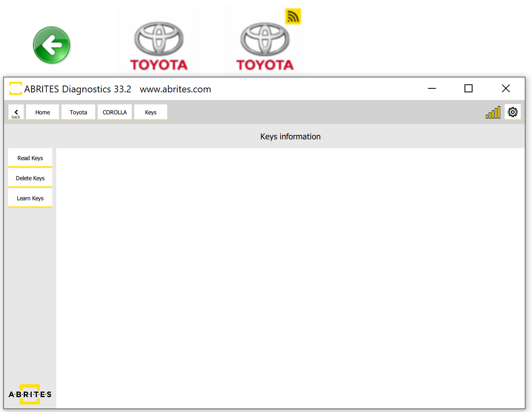Minimize the ABRITES Diagnostics window
Image resolution: width=532 pixels, height=412 pixels.
[x=432, y=88]
